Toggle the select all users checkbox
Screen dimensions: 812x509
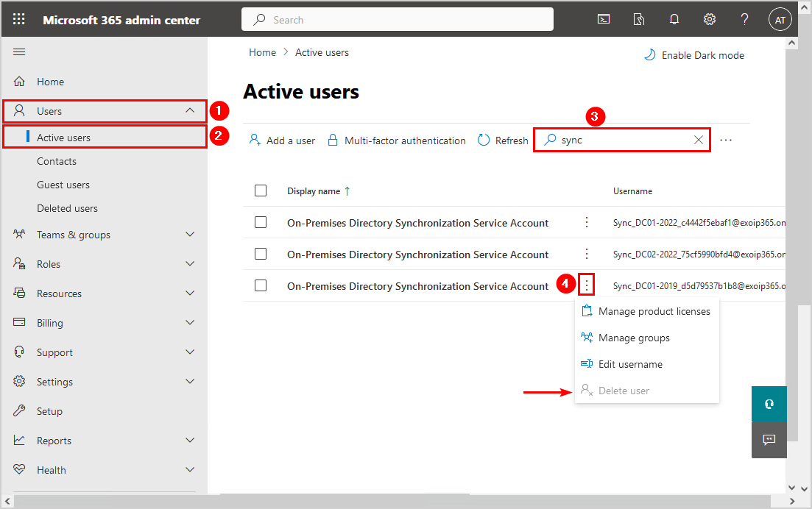[x=261, y=191]
